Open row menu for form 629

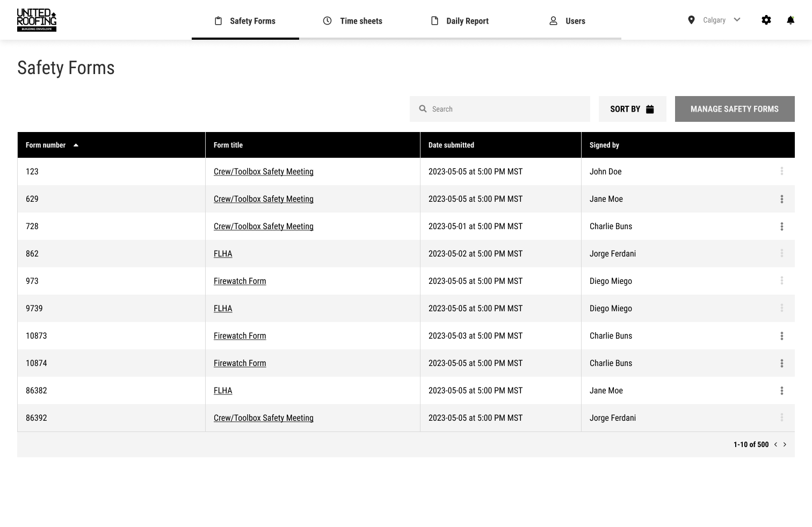tap(782, 199)
